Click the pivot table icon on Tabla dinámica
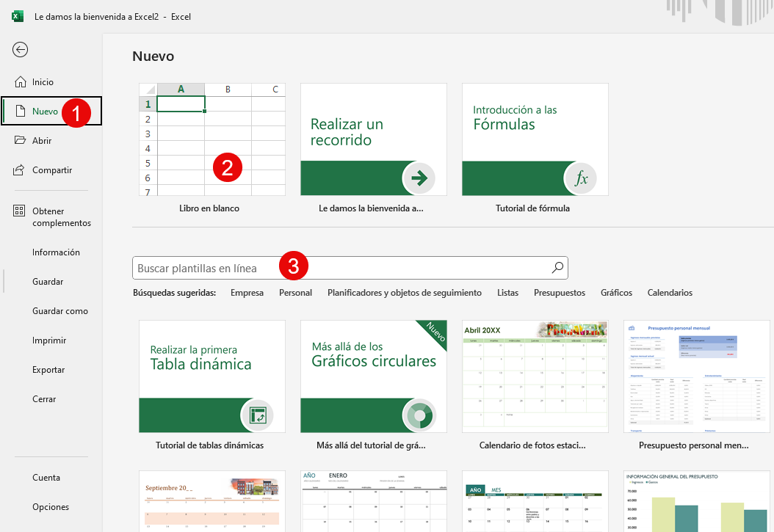The image size is (774, 532). coord(257,415)
